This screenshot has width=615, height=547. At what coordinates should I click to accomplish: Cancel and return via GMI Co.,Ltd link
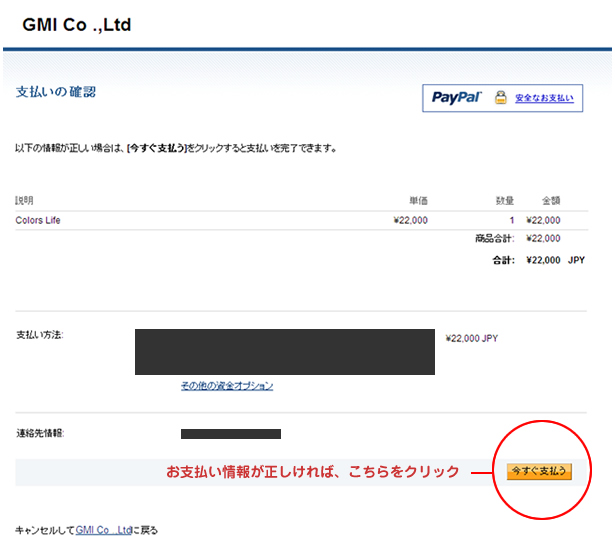(104, 530)
